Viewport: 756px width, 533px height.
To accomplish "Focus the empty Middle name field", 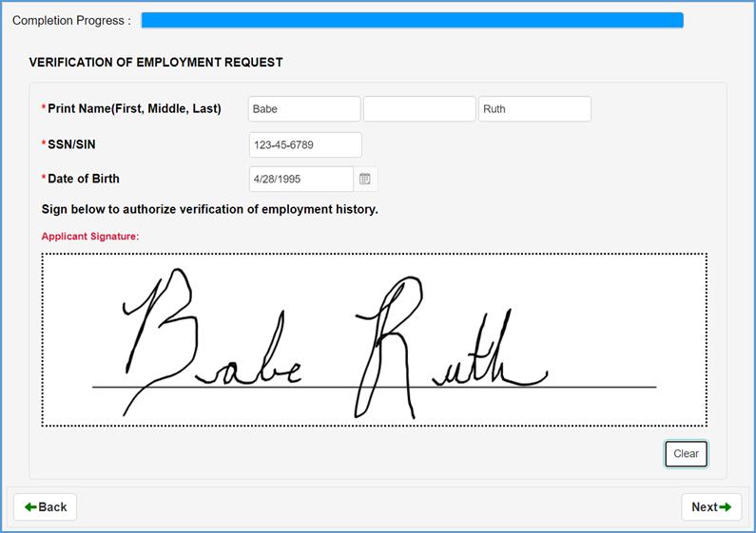I will [419, 109].
